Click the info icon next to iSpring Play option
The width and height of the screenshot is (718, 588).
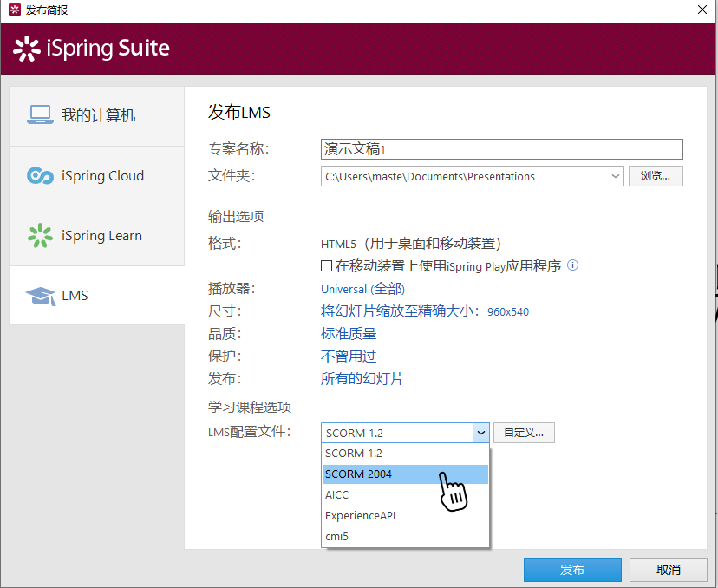tap(572, 266)
